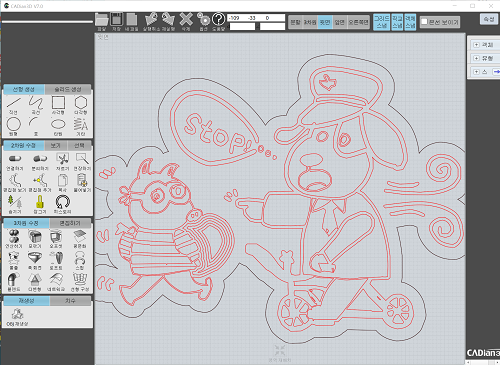Open the help question mark icon

pos(219,19)
